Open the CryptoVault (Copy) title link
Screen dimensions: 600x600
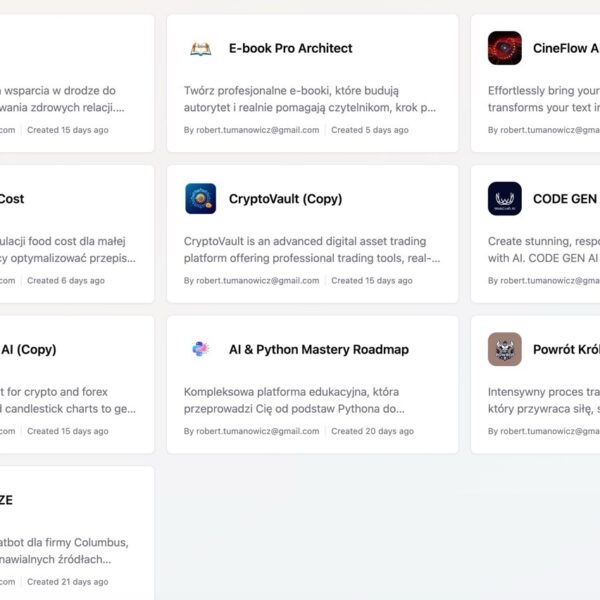pyautogui.click(x=285, y=199)
